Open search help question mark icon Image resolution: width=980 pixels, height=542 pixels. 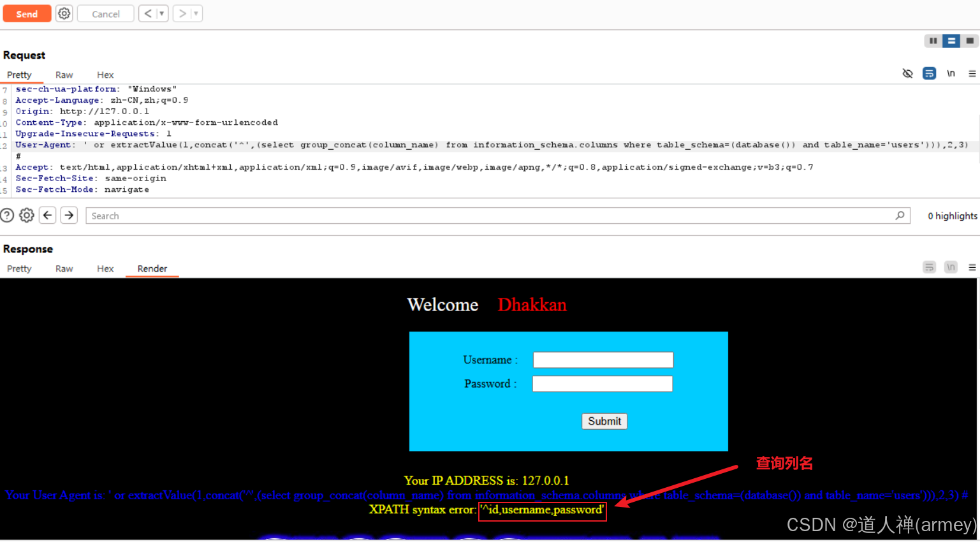[x=7, y=216]
